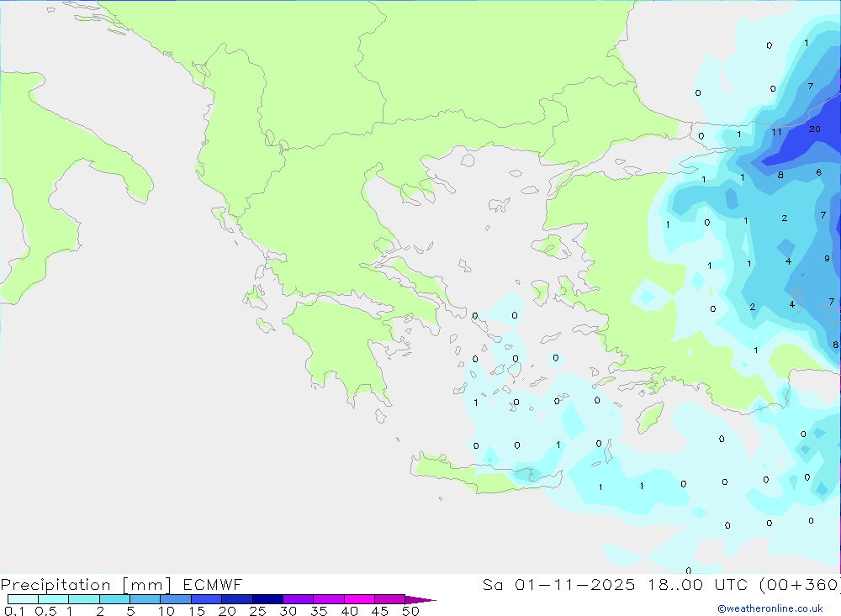
Task: Pick legend swatch between 0.1 and 0.5
Action: pyautogui.click(x=23, y=599)
